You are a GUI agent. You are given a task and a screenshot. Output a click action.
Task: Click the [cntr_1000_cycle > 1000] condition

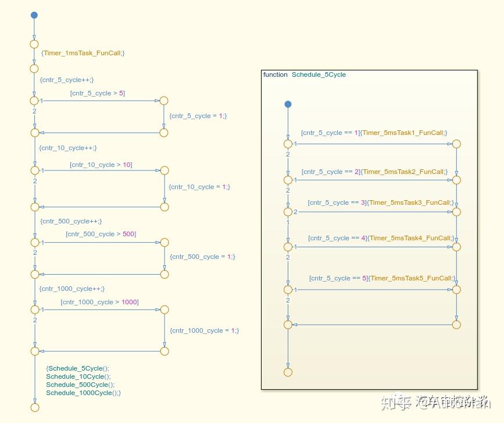click(99, 302)
